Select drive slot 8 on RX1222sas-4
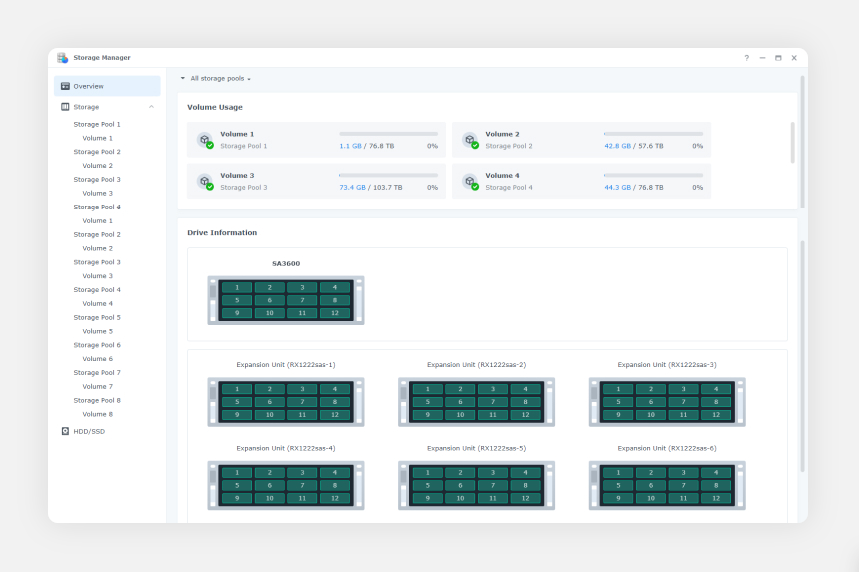The width and height of the screenshot is (859, 572). click(335, 485)
